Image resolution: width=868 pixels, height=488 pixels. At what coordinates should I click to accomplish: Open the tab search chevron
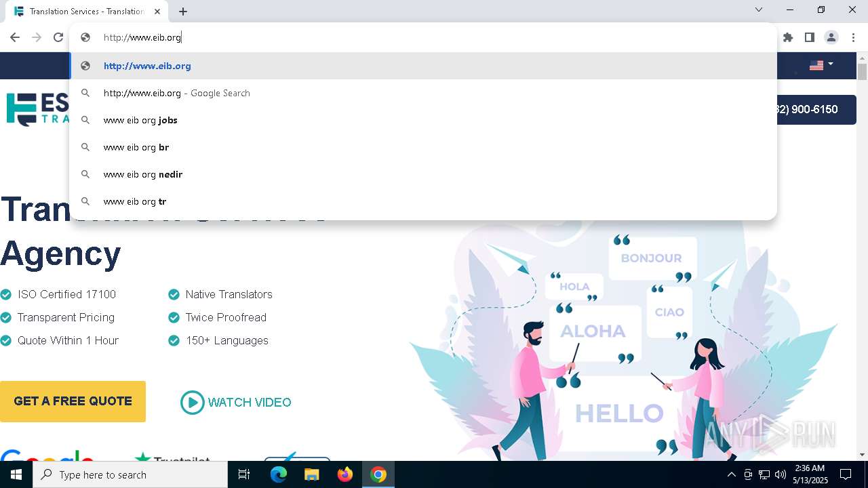click(759, 9)
